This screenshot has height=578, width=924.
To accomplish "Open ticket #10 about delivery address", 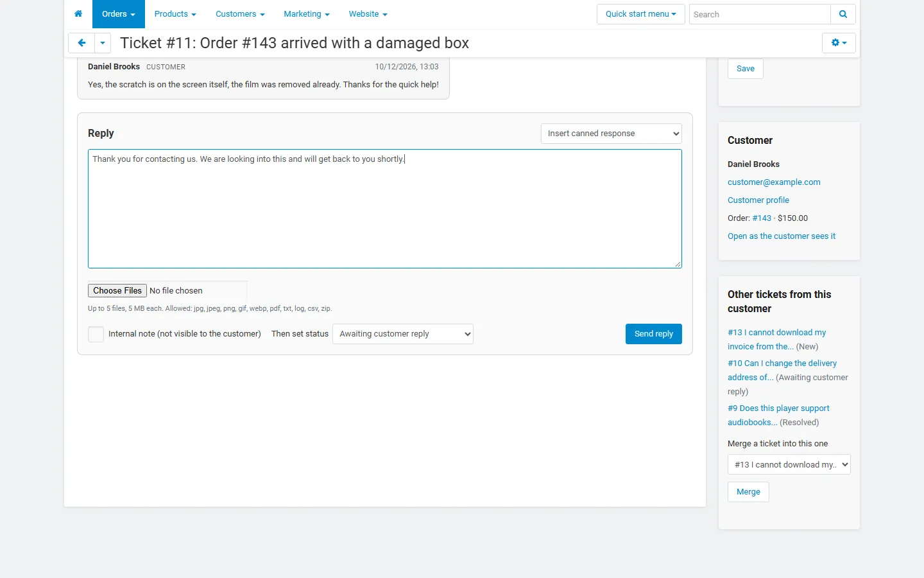I will pos(782,371).
